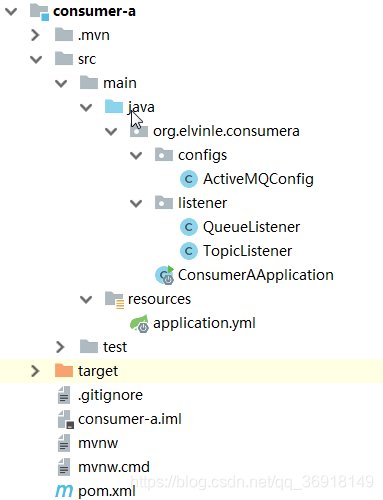Select the main label
Viewport: 383px width, 500px height.
(120, 83)
